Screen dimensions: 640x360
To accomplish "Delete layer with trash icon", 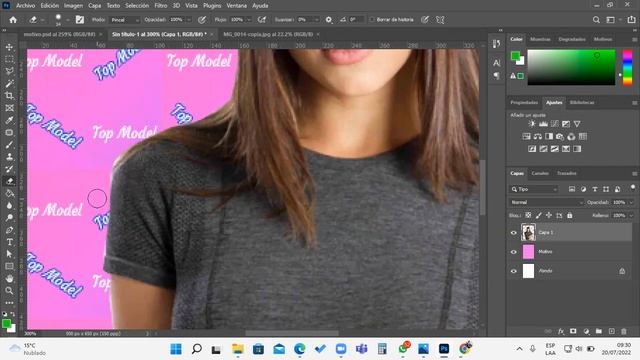I will pos(623,331).
